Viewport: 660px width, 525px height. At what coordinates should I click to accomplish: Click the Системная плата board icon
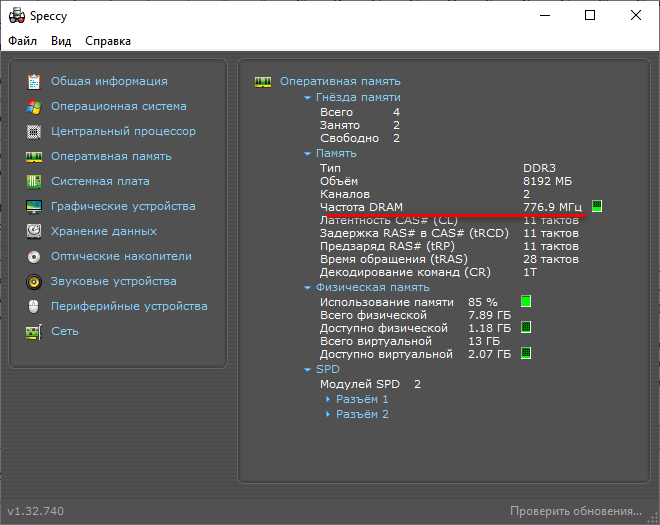pos(34,182)
